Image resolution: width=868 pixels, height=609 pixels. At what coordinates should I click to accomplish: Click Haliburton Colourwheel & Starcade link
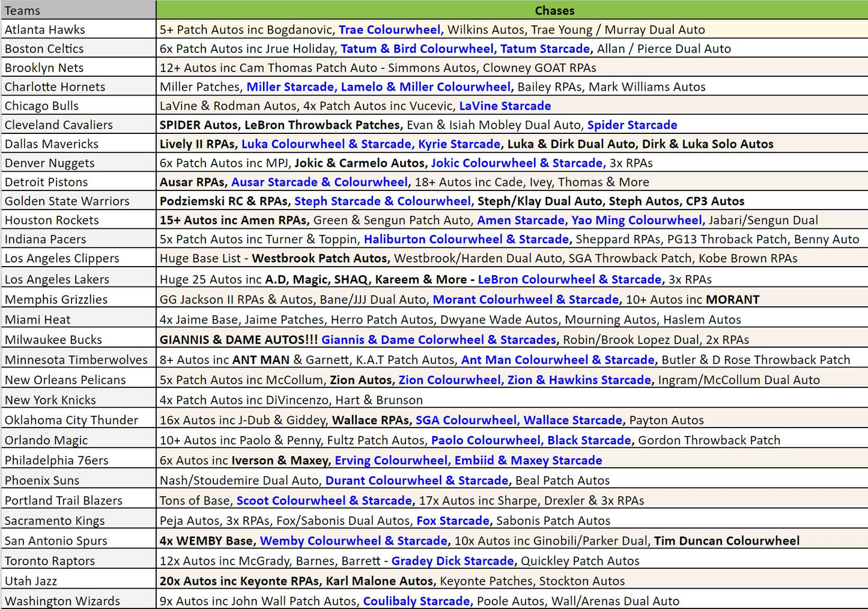tap(466, 239)
